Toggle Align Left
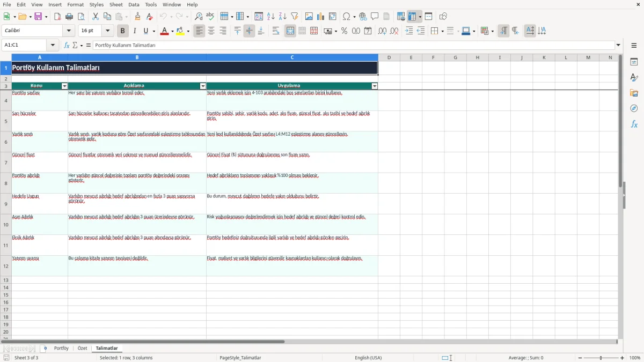644x362 pixels. pos(199,31)
